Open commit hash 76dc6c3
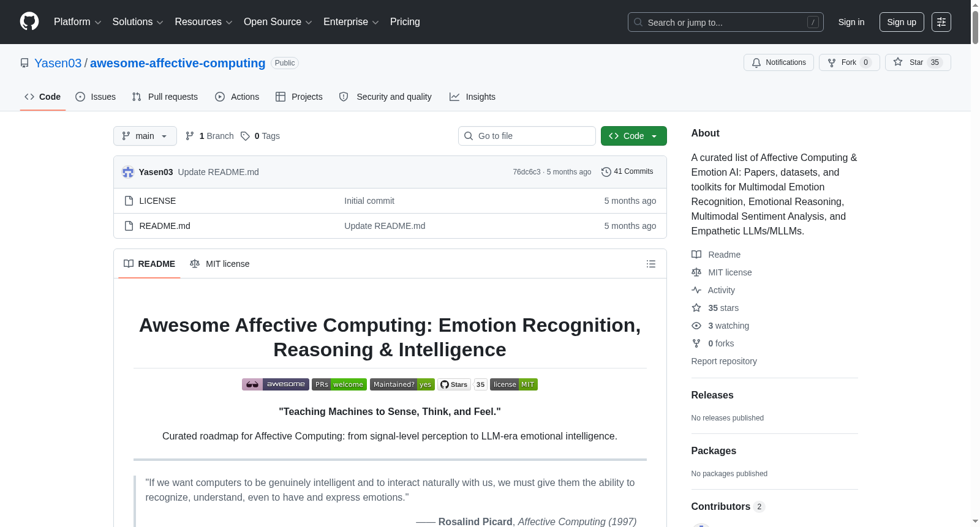Viewport: 980px width, 527px height. 527,172
